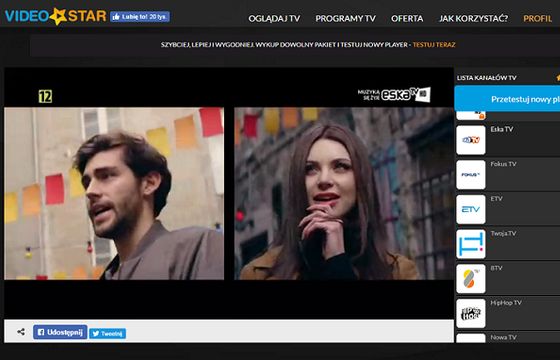Click the Video Star logo
The height and width of the screenshot is (360, 560).
coord(55,16)
